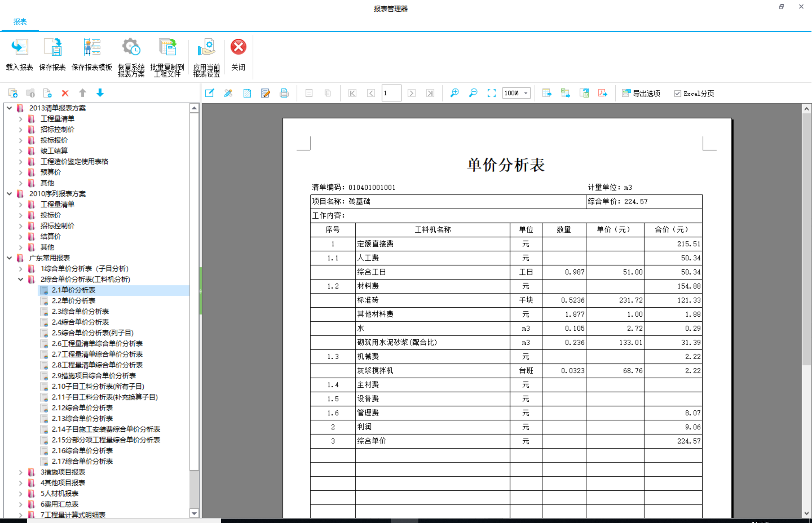Click 标准砖 cell in report table
Viewport: 812px width, 523px height.
pos(432,300)
